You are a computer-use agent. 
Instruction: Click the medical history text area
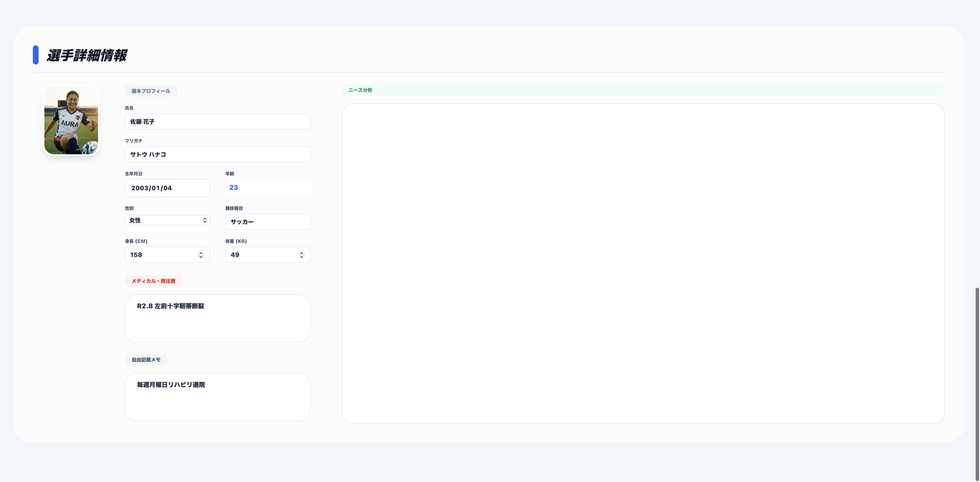tap(217, 318)
